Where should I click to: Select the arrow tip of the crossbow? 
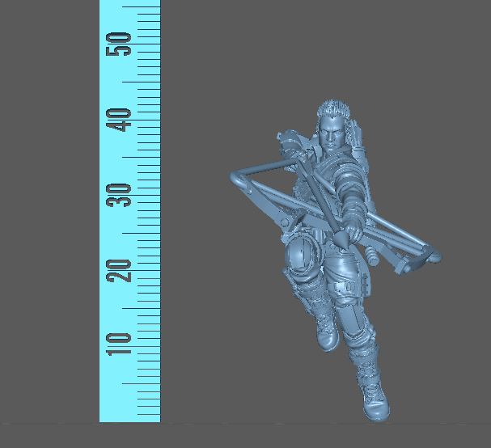(x=342, y=240)
